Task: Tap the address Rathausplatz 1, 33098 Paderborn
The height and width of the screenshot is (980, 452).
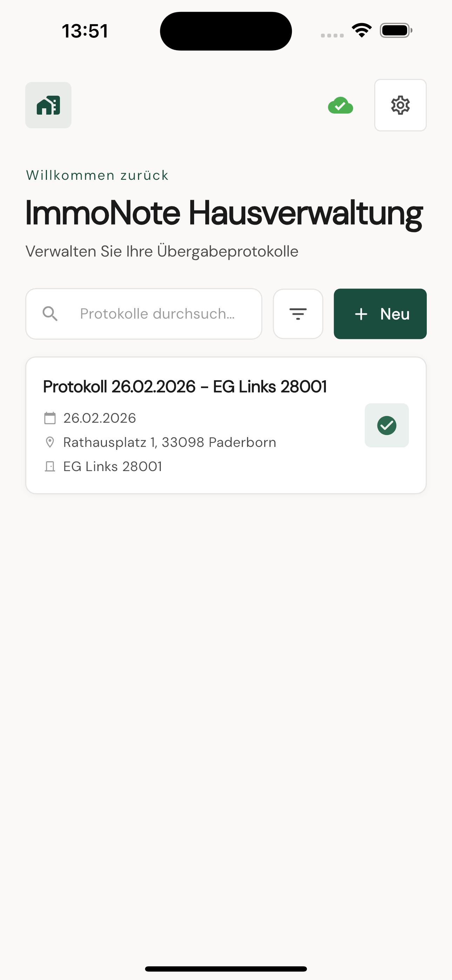Action: (x=170, y=442)
